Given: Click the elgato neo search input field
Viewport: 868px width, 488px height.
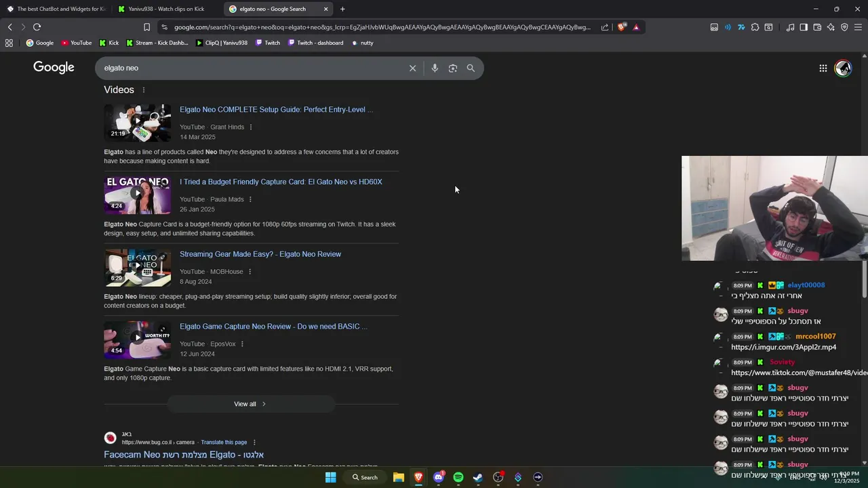Looking at the screenshot, I should point(251,68).
